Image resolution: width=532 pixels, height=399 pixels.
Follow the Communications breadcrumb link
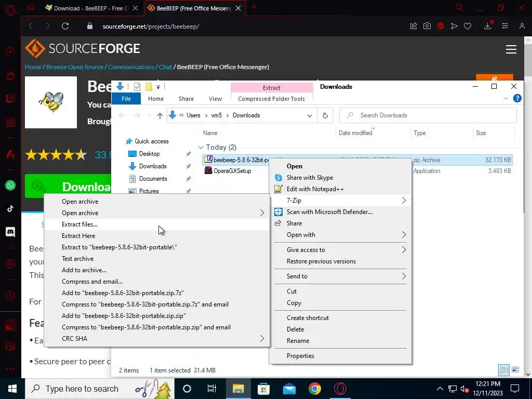[x=131, y=67]
